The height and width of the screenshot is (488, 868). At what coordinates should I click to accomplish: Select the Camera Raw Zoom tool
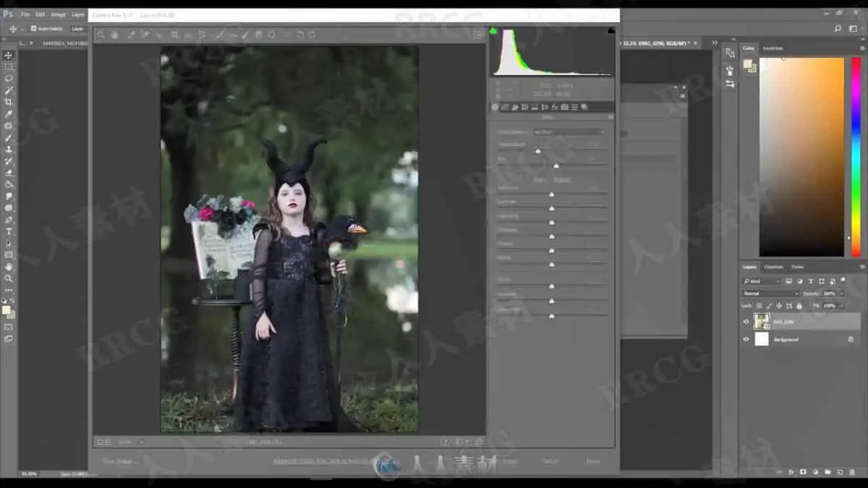pyautogui.click(x=101, y=35)
